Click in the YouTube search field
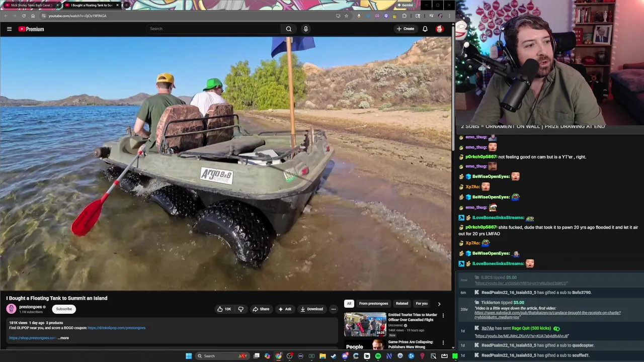Image resolution: width=644 pixels, height=362 pixels. (x=213, y=29)
